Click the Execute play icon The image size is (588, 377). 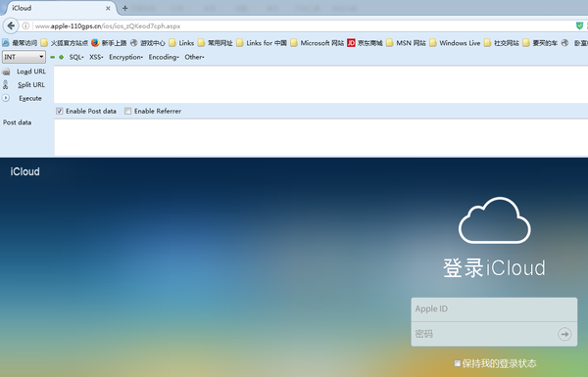[x=6, y=98]
